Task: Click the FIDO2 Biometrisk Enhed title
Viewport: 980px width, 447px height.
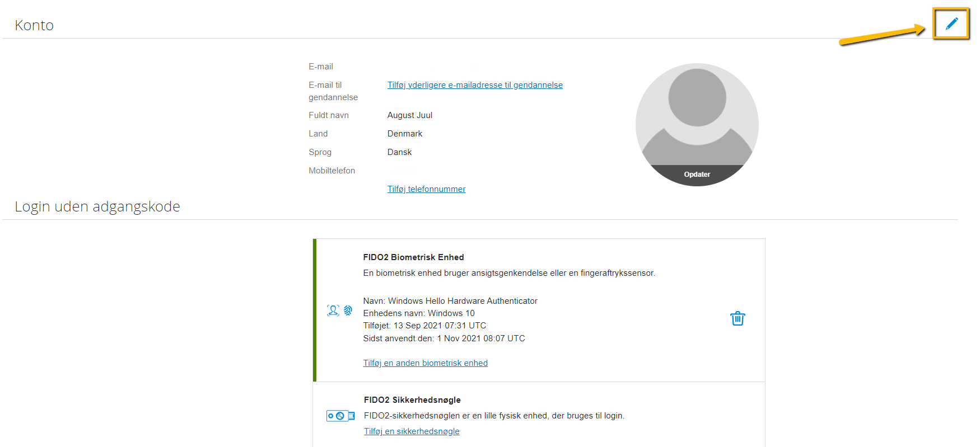Action: tap(413, 257)
